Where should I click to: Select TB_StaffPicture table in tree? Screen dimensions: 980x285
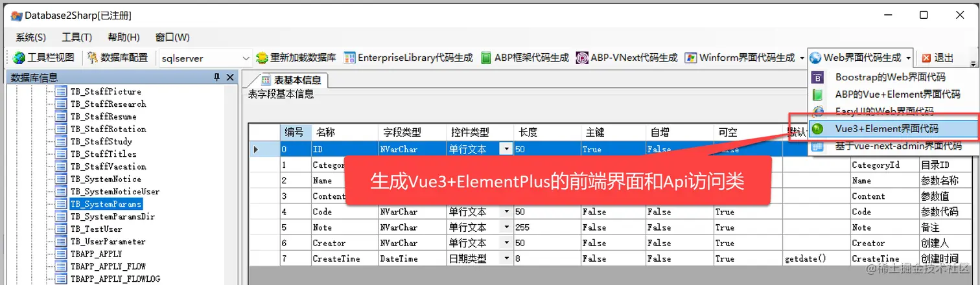point(106,91)
